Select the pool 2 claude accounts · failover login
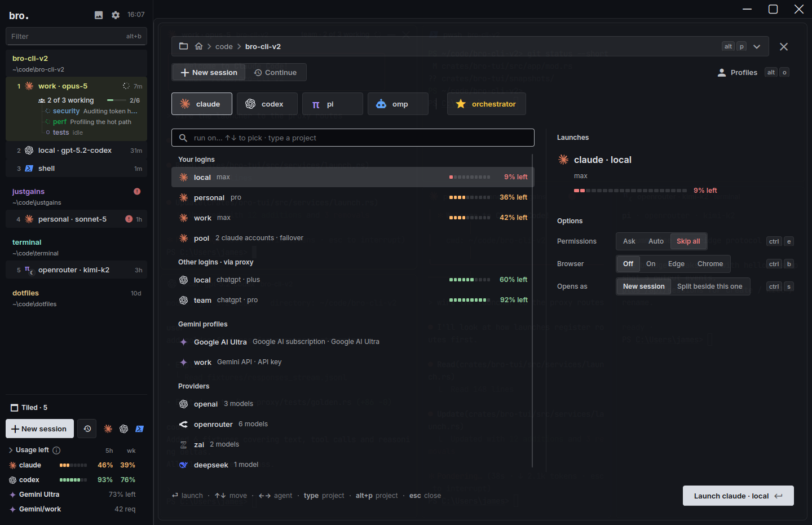Image resolution: width=812 pixels, height=525 pixels. coord(352,238)
